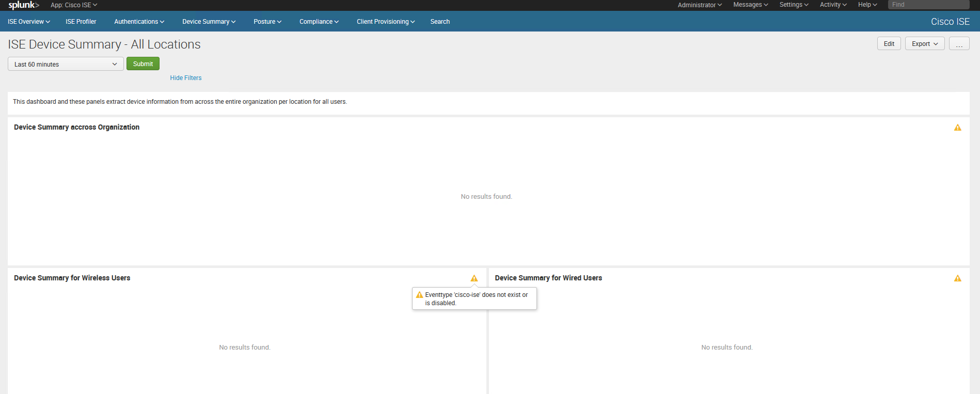
Task: Expand the Device Summary nav menu
Action: (209, 22)
